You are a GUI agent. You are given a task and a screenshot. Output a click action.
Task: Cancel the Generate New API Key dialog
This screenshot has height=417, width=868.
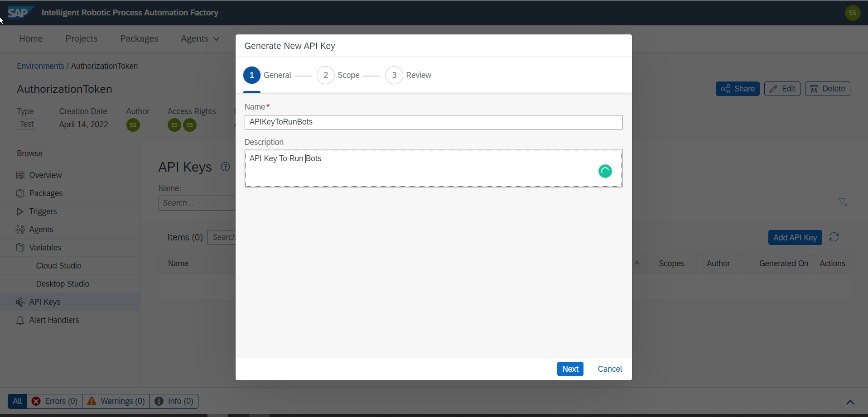click(x=610, y=369)
